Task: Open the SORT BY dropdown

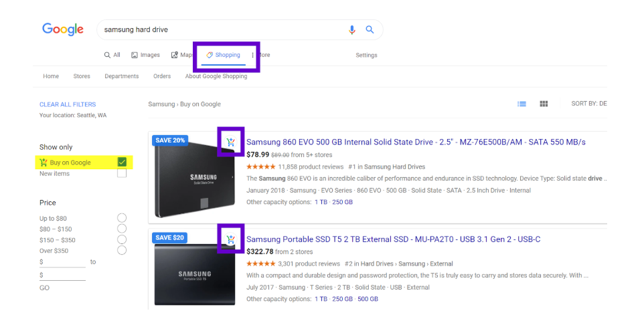Action: pos(589,104)
